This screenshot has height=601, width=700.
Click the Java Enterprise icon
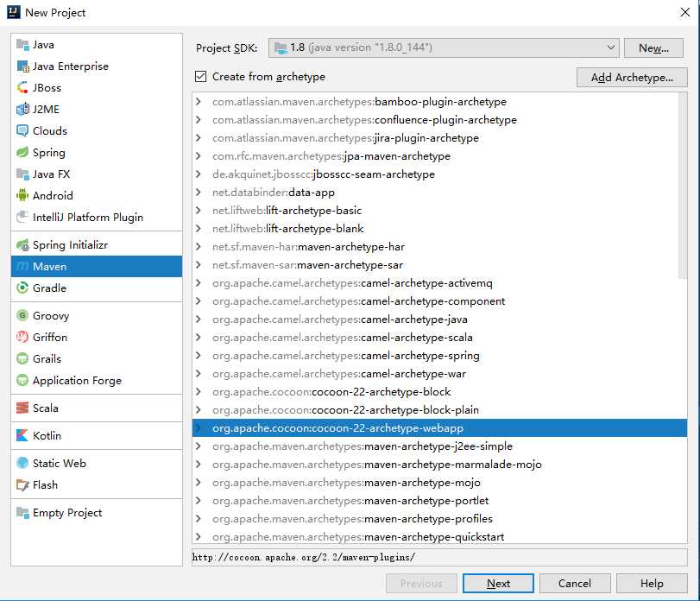click(22, 66)
